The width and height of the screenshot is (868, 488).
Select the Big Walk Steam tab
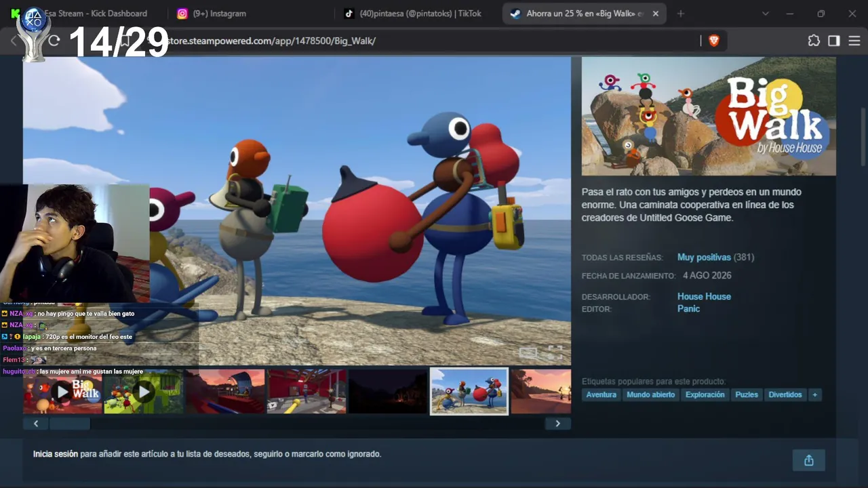(x=576, y=14)
